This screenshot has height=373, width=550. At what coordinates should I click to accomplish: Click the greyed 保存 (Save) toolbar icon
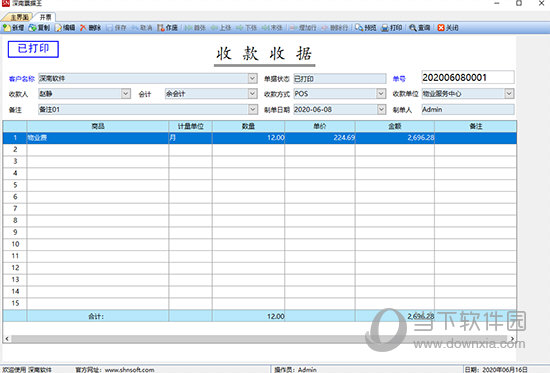click(116, 27)
